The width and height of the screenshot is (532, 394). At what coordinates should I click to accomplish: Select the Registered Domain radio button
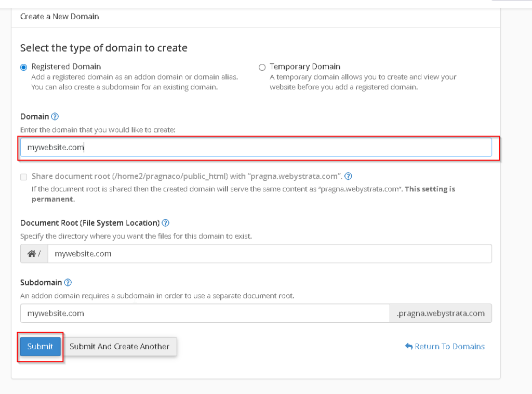(x=23, y=67)
